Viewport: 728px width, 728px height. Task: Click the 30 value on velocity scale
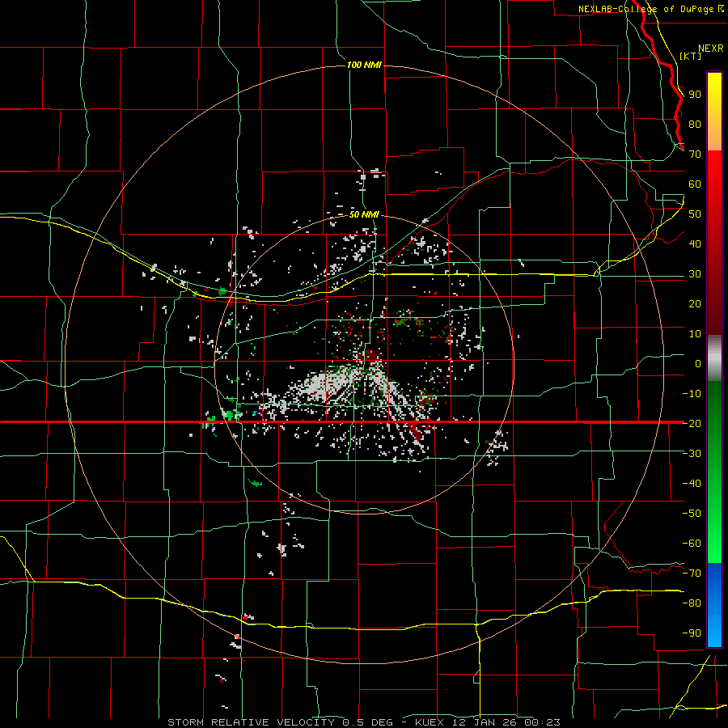click(x=695, y=274)
